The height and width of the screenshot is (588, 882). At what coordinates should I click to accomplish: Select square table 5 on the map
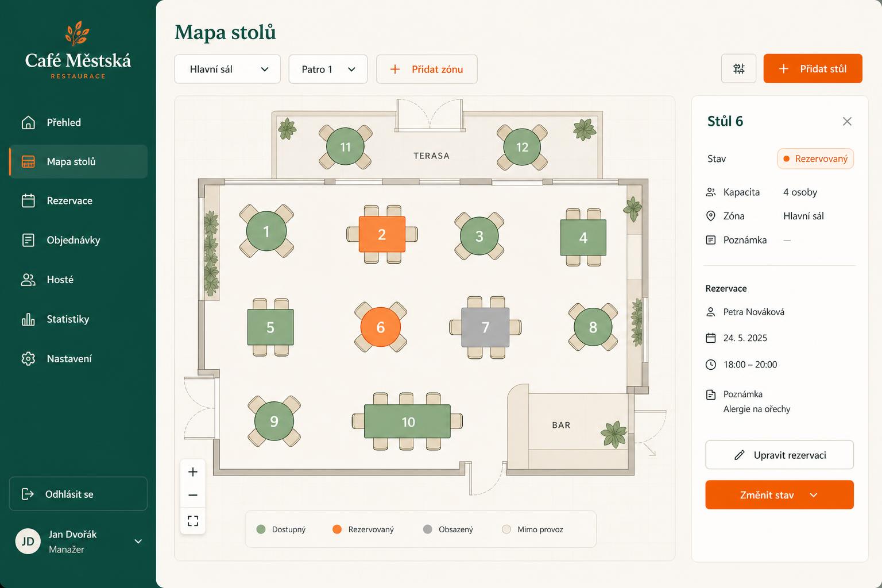[270, 327]
